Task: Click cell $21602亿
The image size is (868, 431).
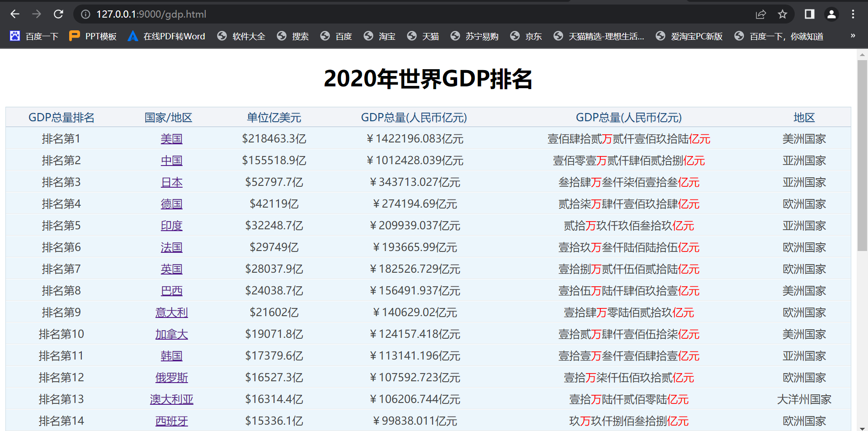Action: coord(274,313)
